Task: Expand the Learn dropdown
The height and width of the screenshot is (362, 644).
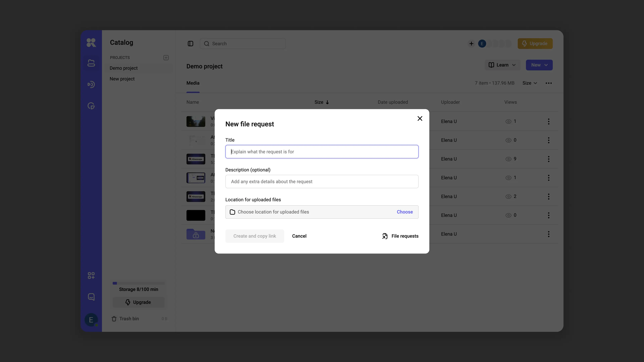Action: 502,65
